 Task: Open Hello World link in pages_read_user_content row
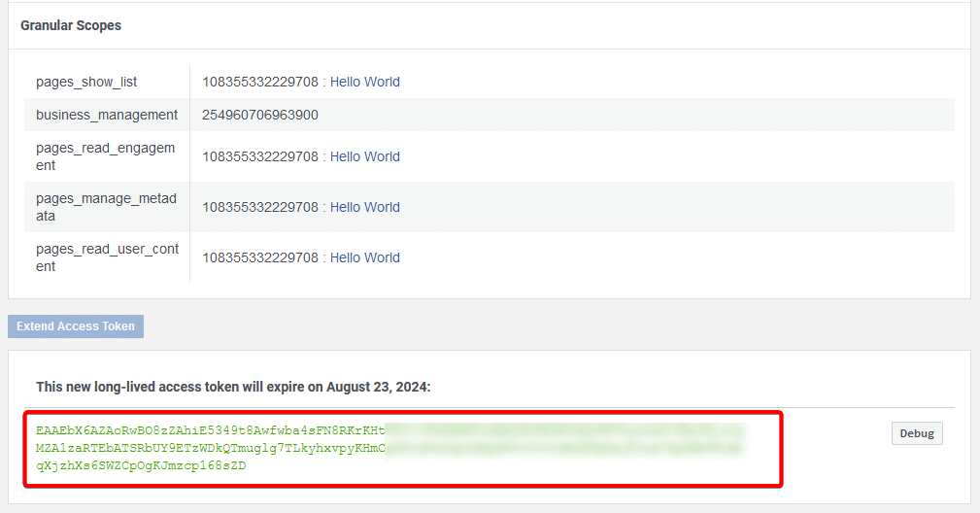(365, 258)
